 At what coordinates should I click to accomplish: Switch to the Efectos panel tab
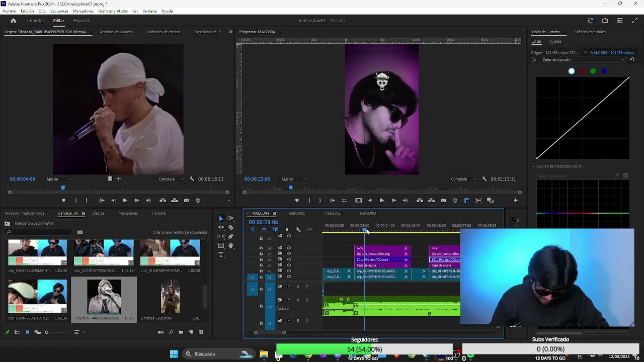pos(98,213)
